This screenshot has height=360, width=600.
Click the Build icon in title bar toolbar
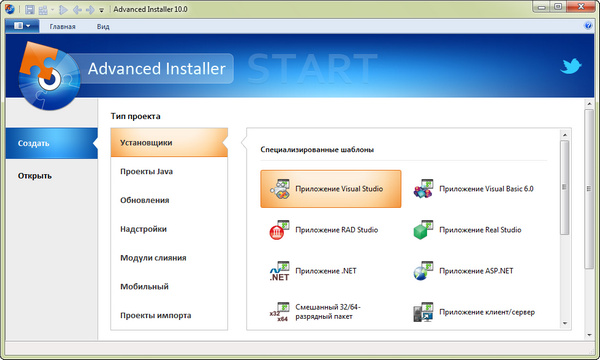(43, 10)
